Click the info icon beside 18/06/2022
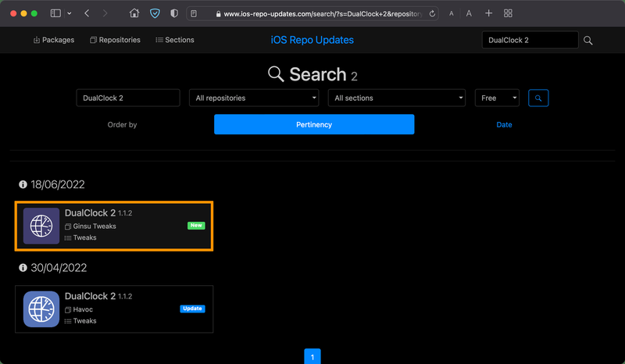 (x=23, y=184)
